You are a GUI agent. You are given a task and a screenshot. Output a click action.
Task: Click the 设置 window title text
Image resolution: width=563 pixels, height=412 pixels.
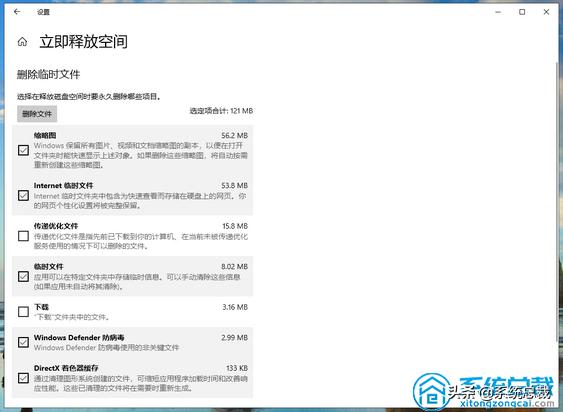coord(43,12)
